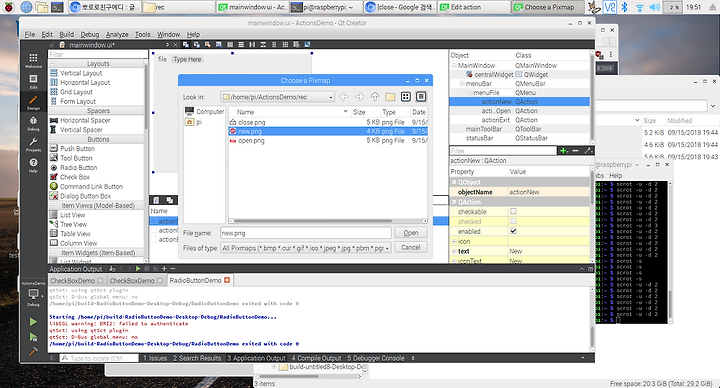Image resolution: width=720 pixels, height=388 pixels.
Task: Select Push Button in widget box
Action: [x=77, y=149]
